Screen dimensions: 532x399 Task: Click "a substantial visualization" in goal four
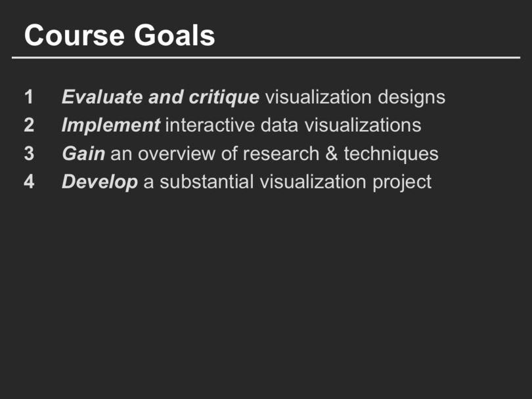click(255, 182)
